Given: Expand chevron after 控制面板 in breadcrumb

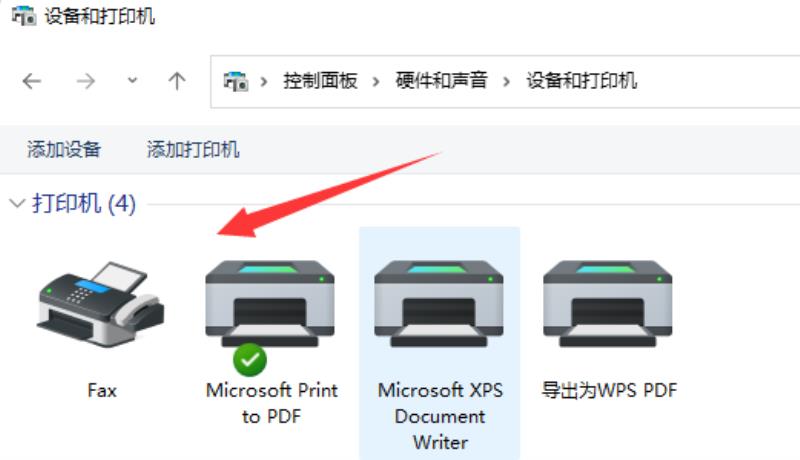Looking at the screenshot, I should click(376, 81).
